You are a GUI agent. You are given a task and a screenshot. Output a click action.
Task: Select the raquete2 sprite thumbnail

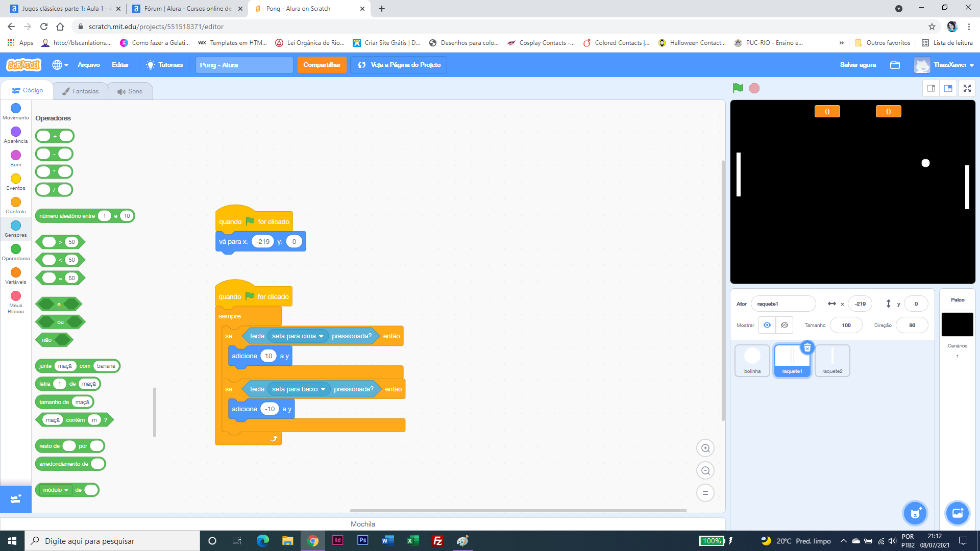click(832, 361)
